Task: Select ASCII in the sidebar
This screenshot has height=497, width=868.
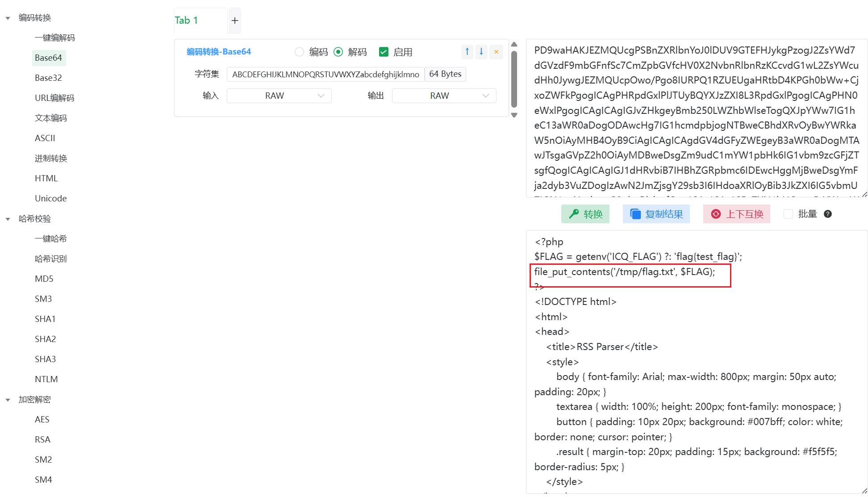Action: [x=45, y=138]
